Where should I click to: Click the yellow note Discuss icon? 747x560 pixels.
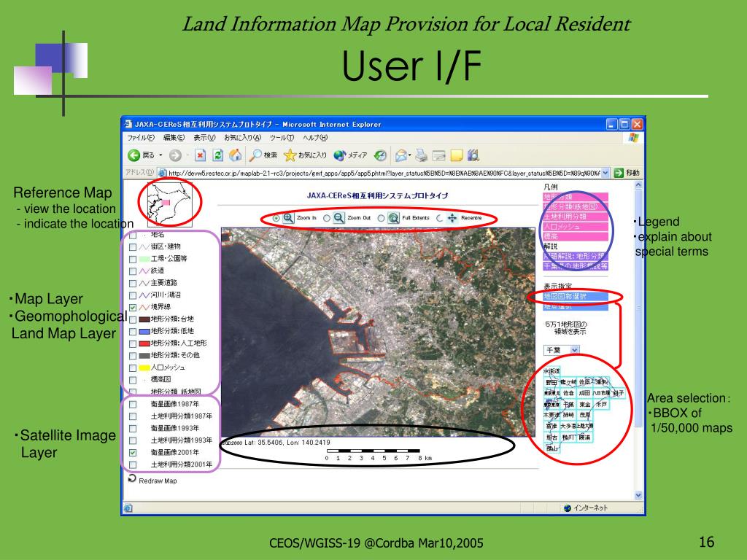coord(457,155)
